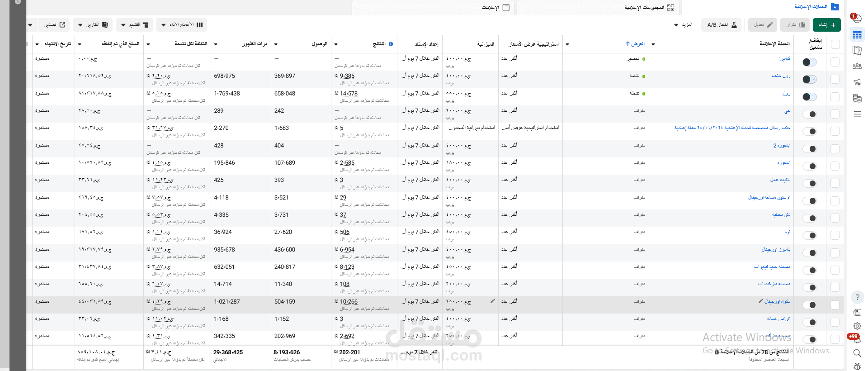
Task: Click the Results column info icon
Action: [x=391, y=44]
